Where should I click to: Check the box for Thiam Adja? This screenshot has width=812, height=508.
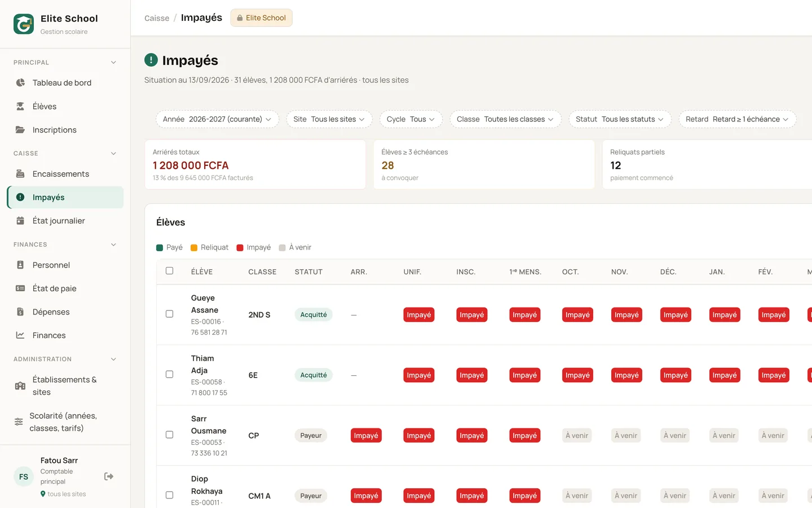click(x=169, y=374)
